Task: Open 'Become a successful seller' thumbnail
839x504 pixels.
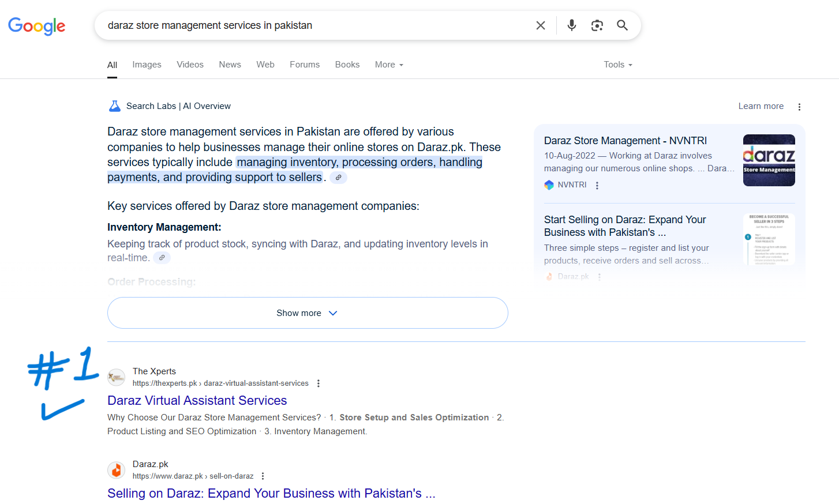Action: pyautogui.click(x=769, y=239)
